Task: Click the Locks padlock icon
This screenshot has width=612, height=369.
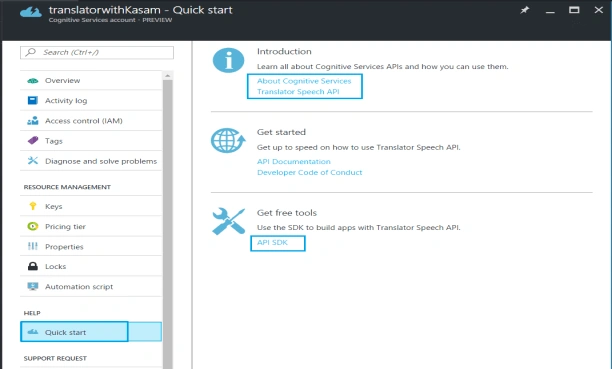Action: tap(33, 266)
